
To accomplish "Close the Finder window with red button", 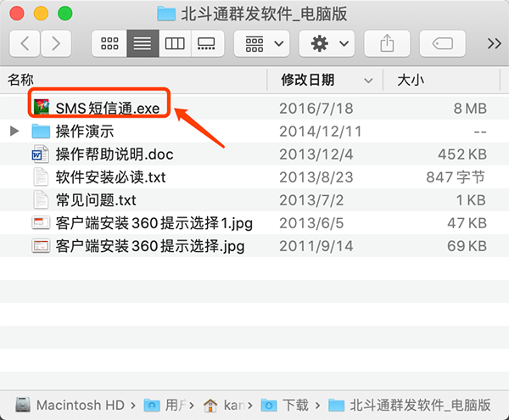I will 17,14.
